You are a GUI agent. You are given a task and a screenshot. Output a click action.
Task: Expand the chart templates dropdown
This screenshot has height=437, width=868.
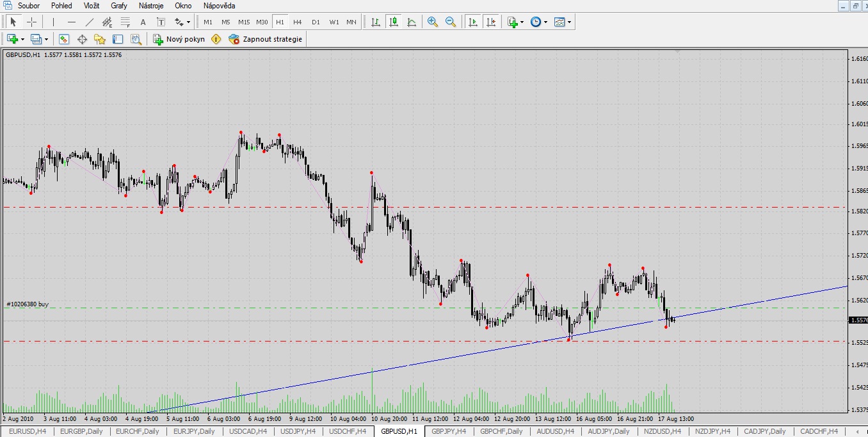click(x=570, y=22)
